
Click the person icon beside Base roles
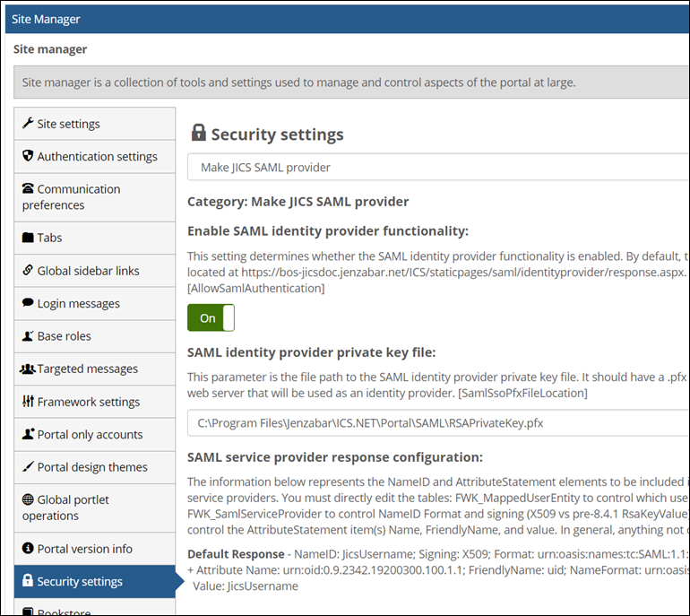pos(28,336)
